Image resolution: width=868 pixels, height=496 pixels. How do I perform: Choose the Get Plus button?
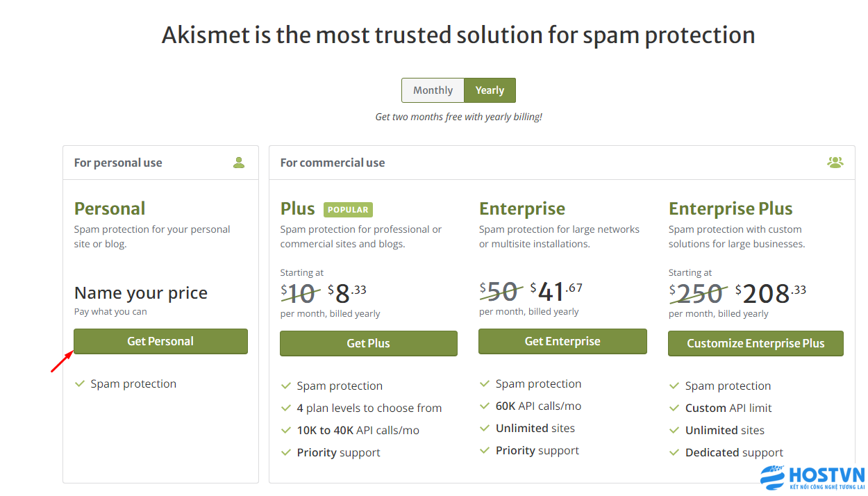click(x=369, y=343)
